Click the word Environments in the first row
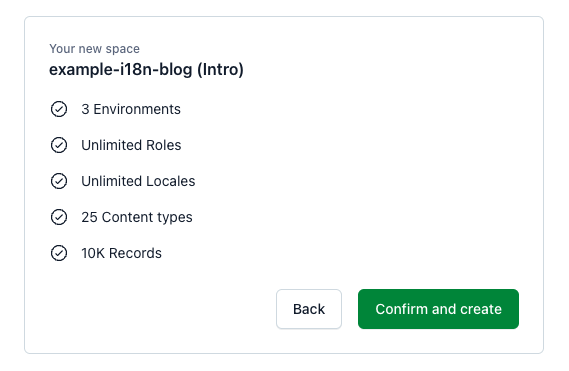The image size is (569, 371). click(137, 109)
